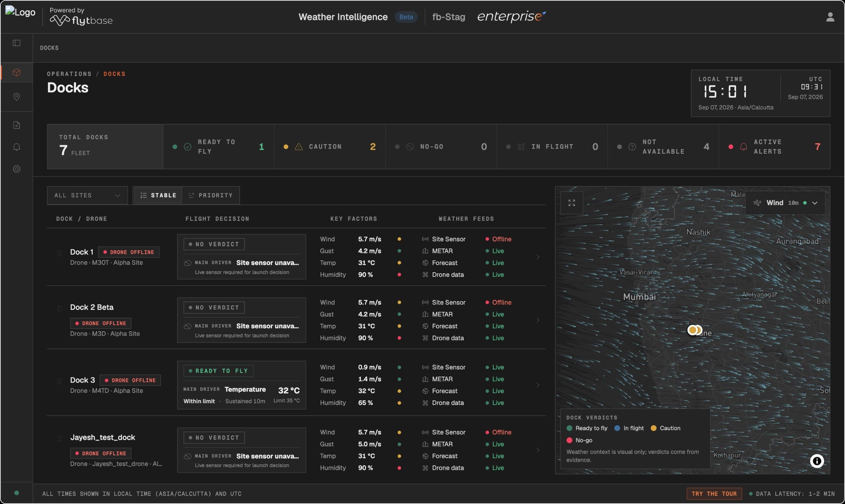Open Dock 3 Ready to Fly verdict card
Viewport: 845px width, 504px height.
(241, 385)
